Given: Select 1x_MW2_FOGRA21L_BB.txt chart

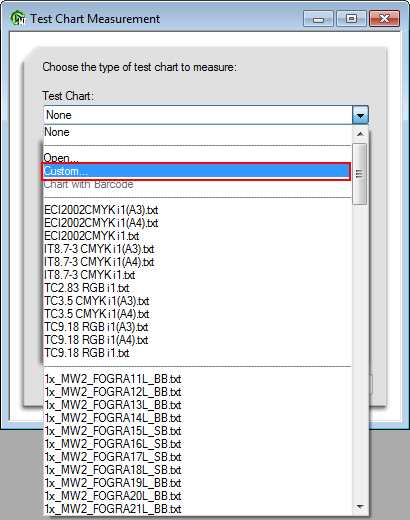Looking at the screenshot, I should [x=197, y=509].
